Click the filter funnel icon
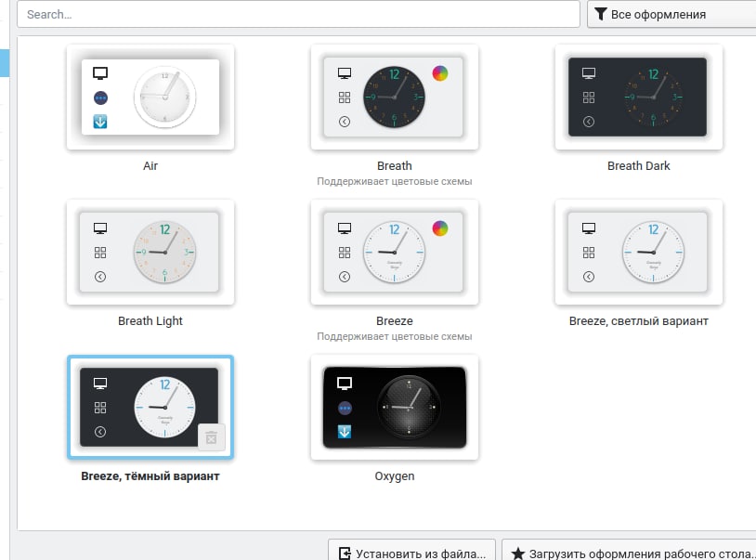The image size is (756, 560). (x=600, y=14)
